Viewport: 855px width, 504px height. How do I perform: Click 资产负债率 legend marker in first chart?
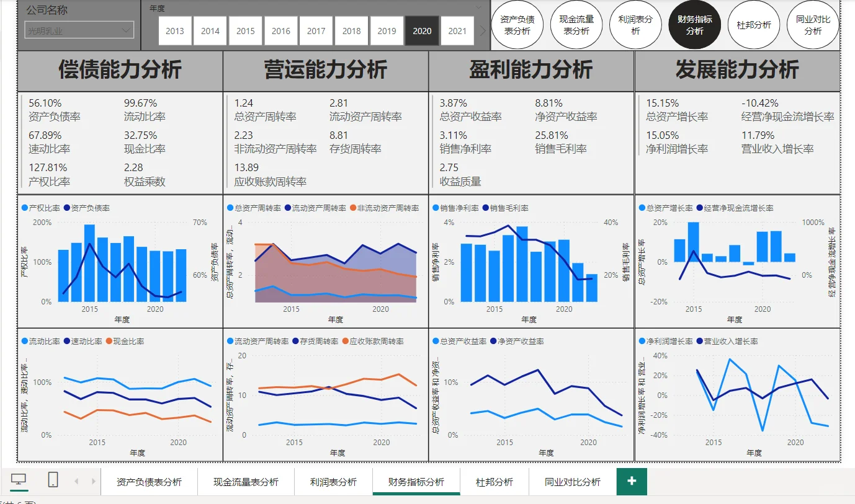67,208
